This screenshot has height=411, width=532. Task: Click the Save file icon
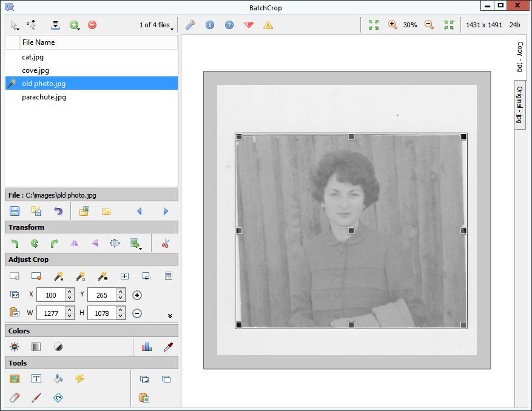(x=15, y=211)
